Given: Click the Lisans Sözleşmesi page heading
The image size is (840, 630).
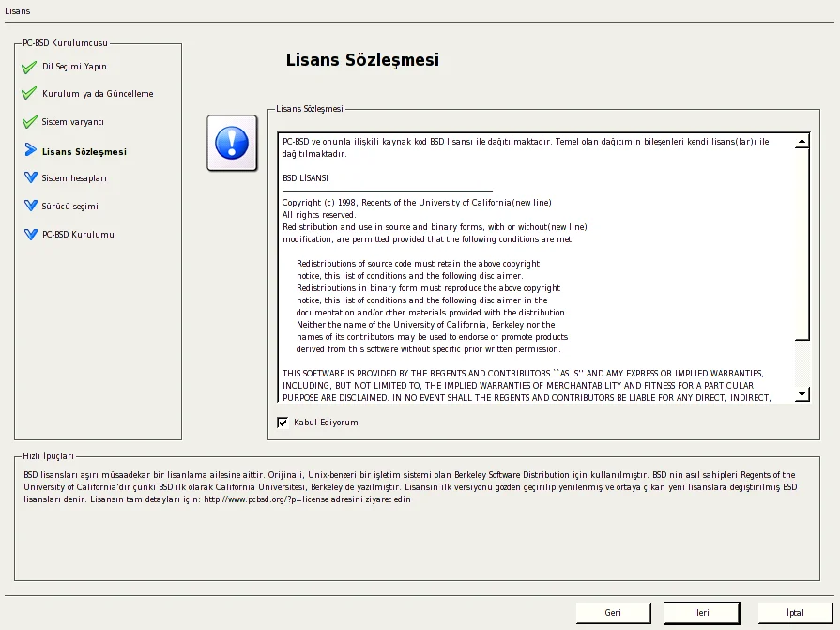Looking at the screenshot, I should (x=362, y=59).
